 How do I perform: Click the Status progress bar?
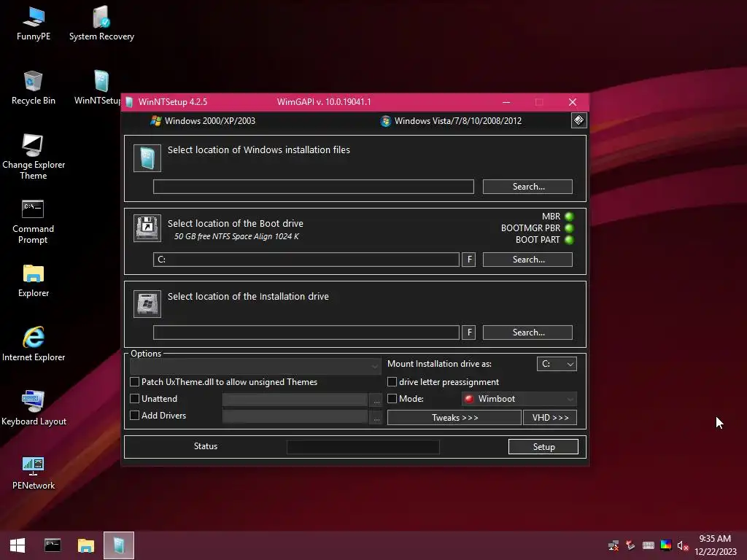(363, 447)
